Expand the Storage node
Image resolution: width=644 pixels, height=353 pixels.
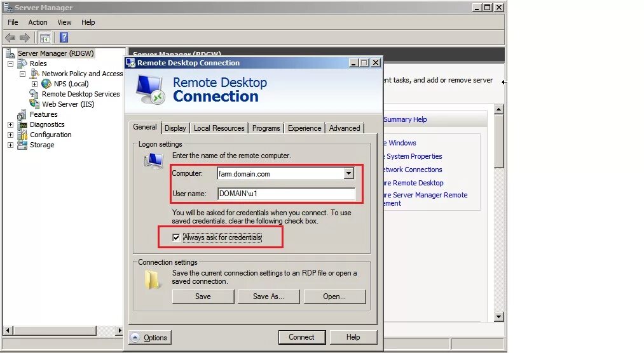11,145
